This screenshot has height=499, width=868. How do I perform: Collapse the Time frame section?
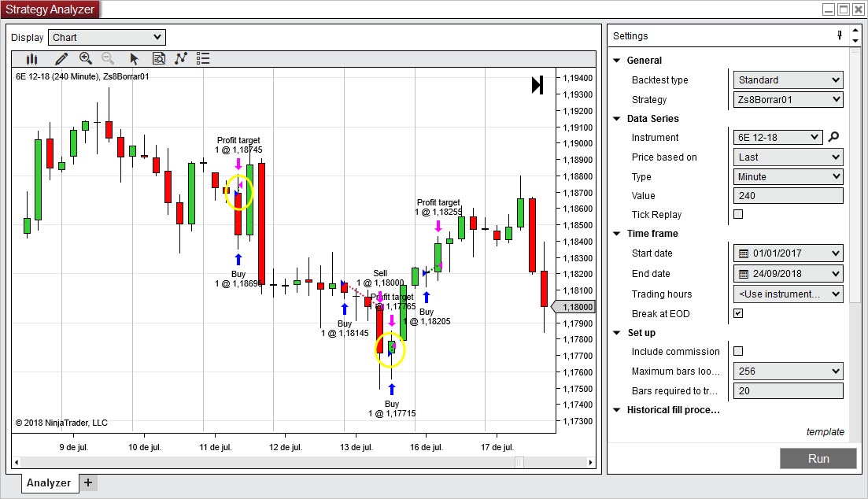(617, 234)
